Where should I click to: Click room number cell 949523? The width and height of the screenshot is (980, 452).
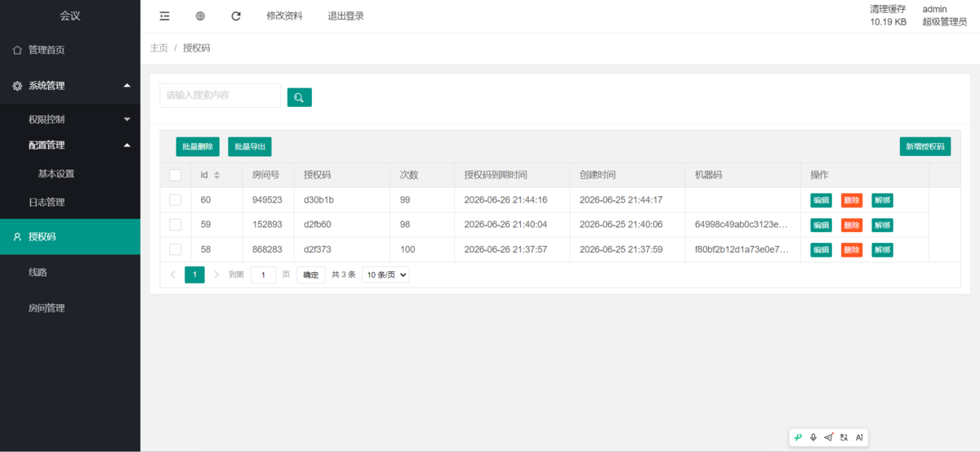point(267,200)
